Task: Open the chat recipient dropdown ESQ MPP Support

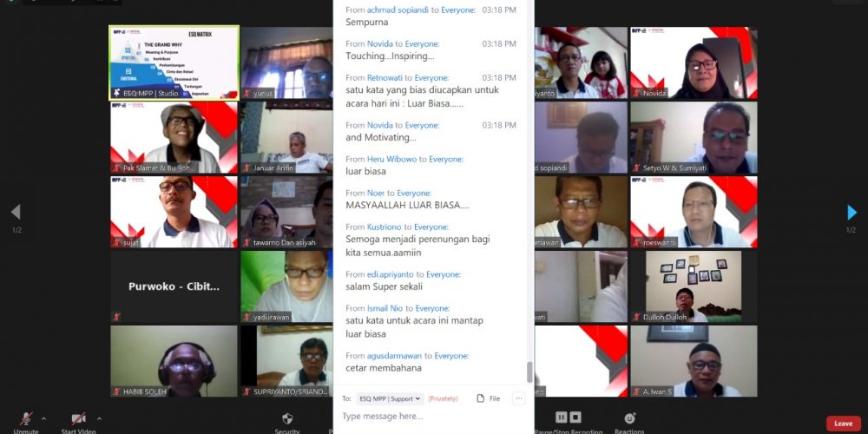Action: [390, 398]
